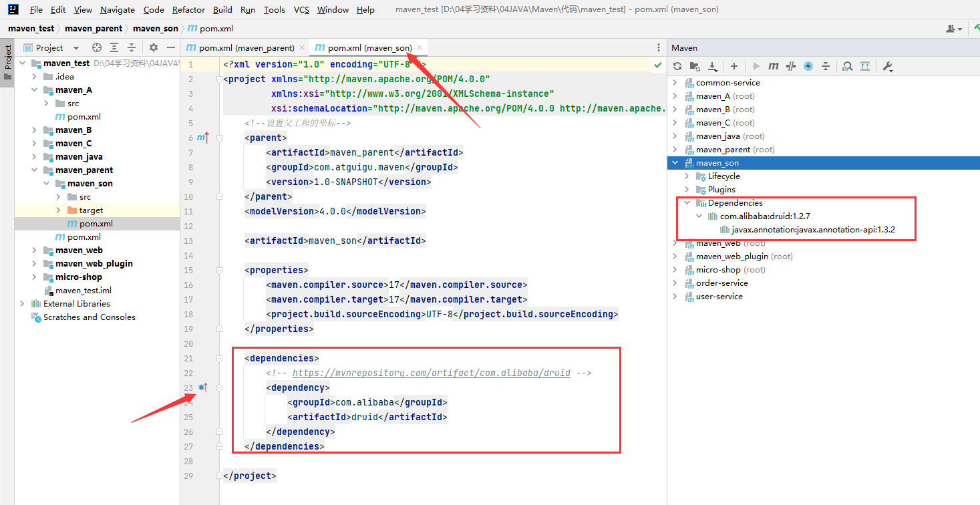Collapse Dependencies node in Maven panel

pos(687,203)
